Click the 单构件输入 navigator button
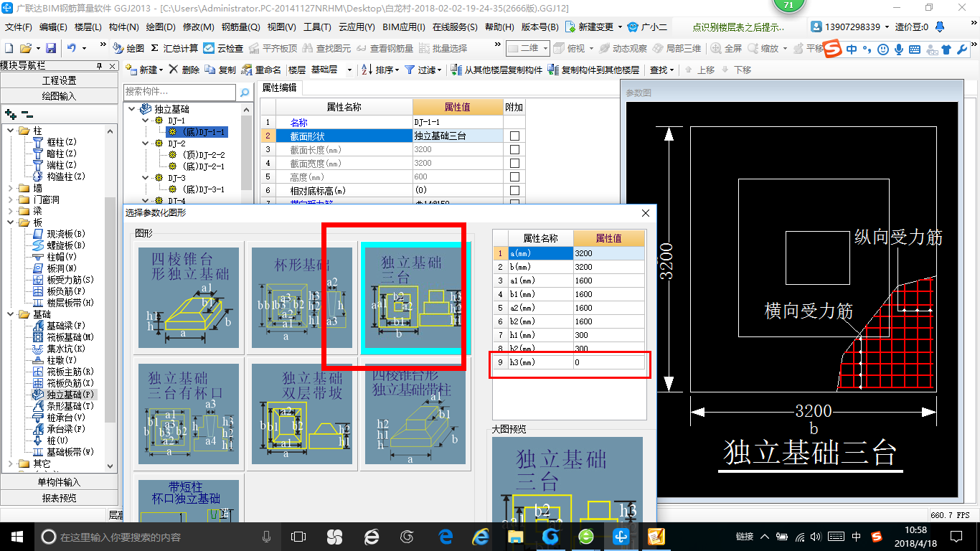This screenshot has width=980, height=551. pos(60,482)
